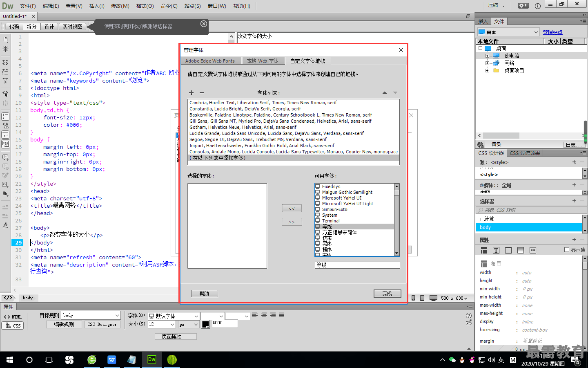Image resolution: width=588 pixels, height=368 pixels.
Task: Open the 文件(F) menu
Action: click(28, 6)
